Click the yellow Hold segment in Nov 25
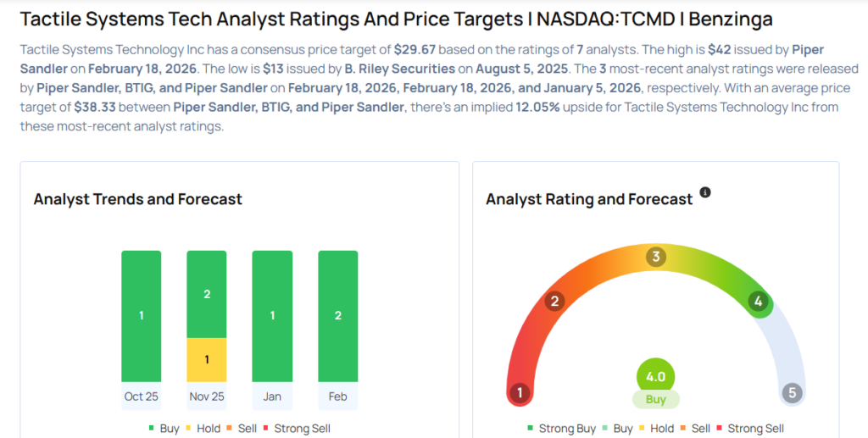Screen dimensions: 868x438 (x=206, y=359)
